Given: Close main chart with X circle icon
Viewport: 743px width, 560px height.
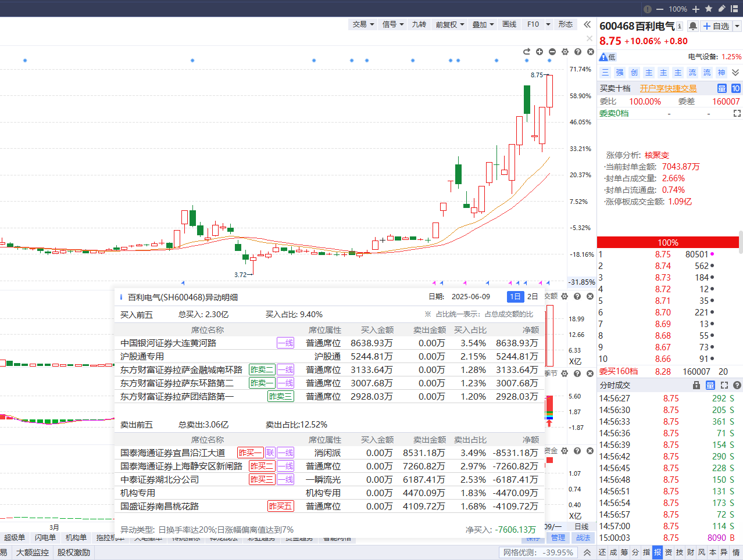Looking at the screenshot, I should coord(591,52).
